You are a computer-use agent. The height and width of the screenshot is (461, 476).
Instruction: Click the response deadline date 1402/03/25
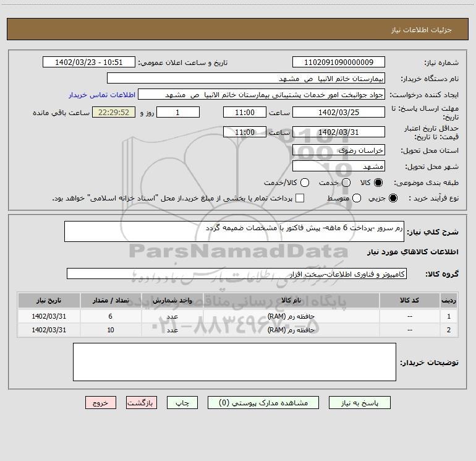(x=339, y=112)
